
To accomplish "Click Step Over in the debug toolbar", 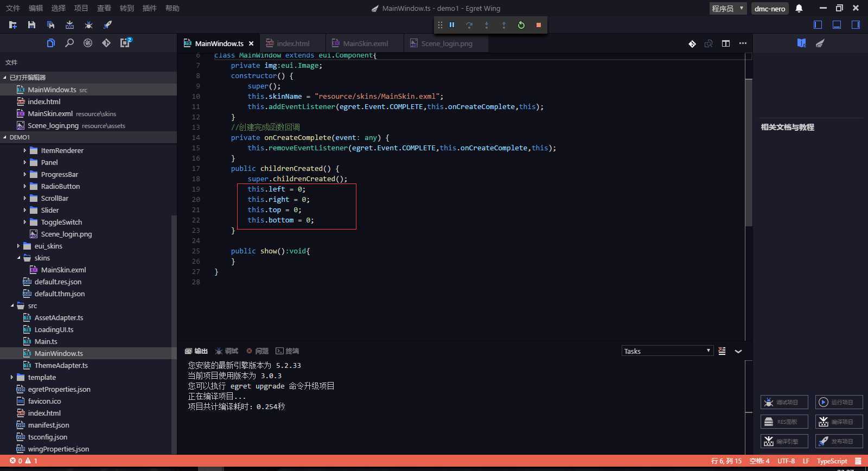I will (469, 25).
